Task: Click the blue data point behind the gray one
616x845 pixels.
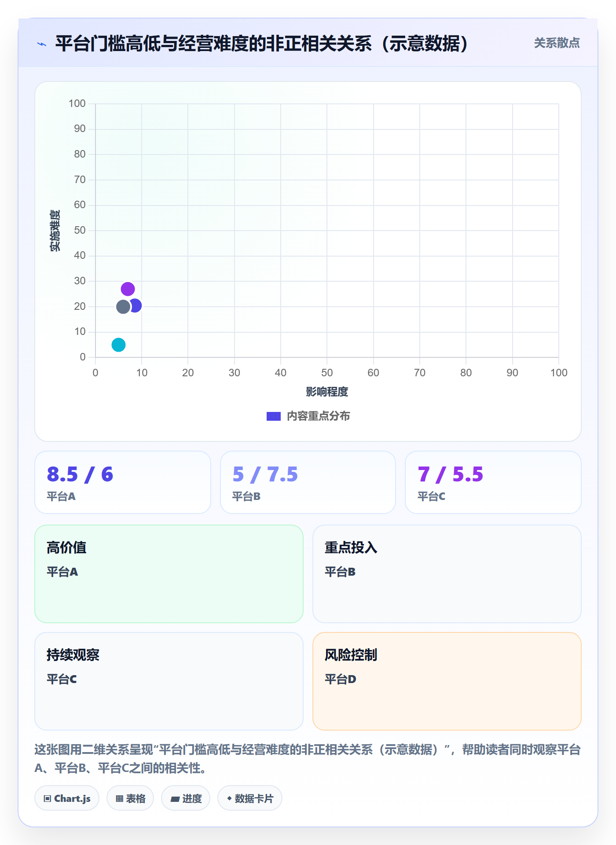Action: tap(136, 305)
